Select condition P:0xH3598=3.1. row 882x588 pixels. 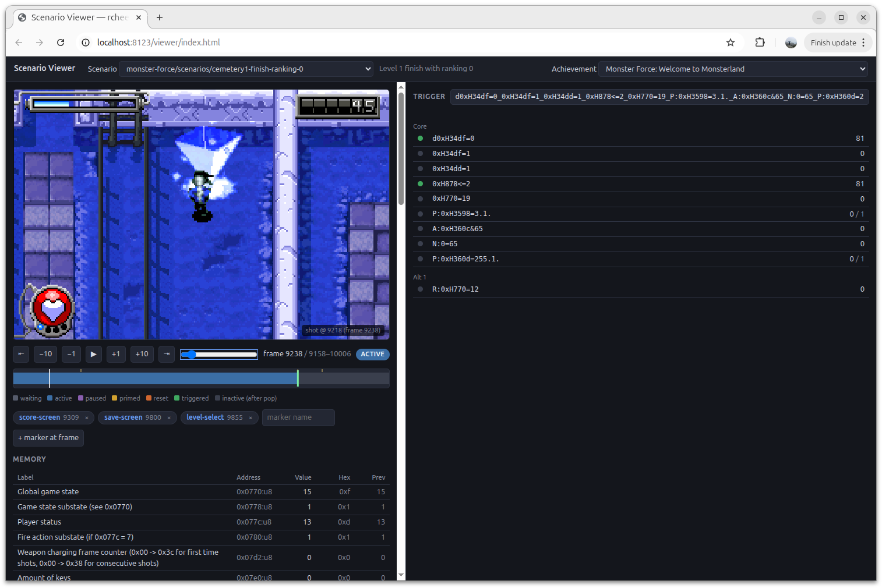point(641,214)
